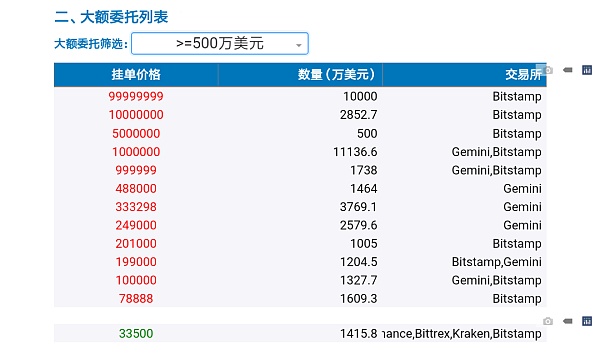
Task: Click camera icon above the 33500 row
Action: [548, 321]
